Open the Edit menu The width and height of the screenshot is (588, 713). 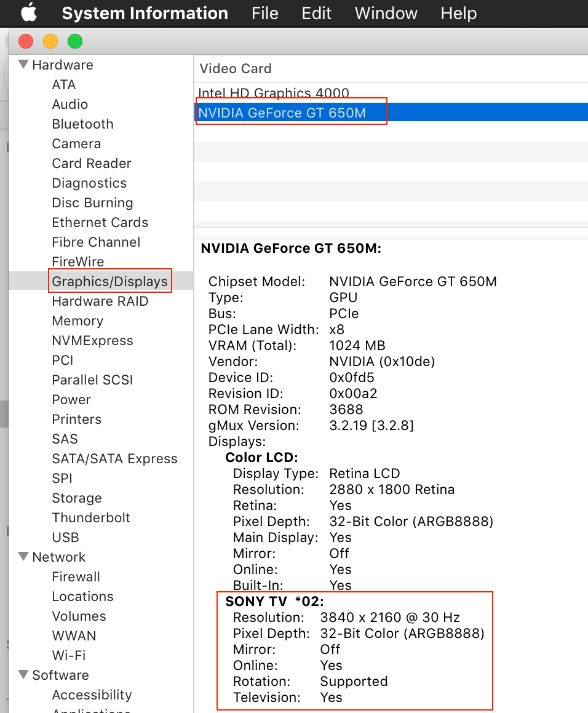click(316, 13)
